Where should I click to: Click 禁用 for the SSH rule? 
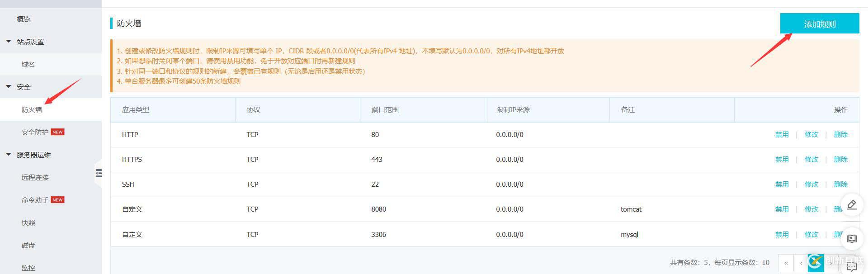782,184
